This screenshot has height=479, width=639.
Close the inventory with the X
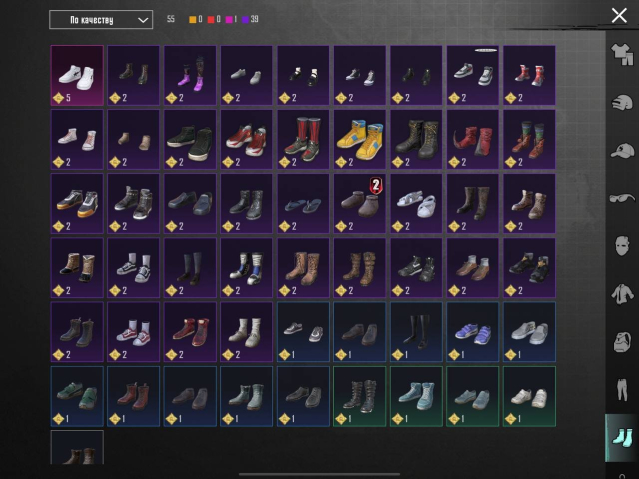(619, 16)
